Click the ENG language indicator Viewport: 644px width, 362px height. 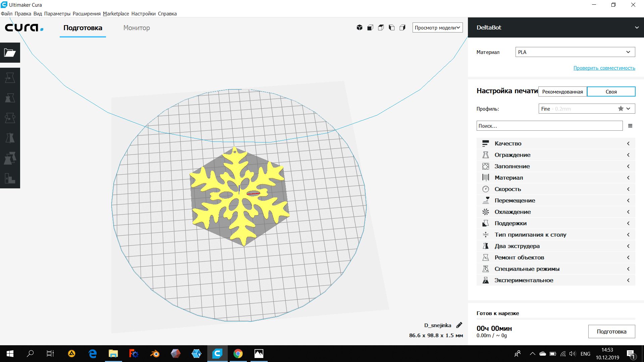click(585, 354)
